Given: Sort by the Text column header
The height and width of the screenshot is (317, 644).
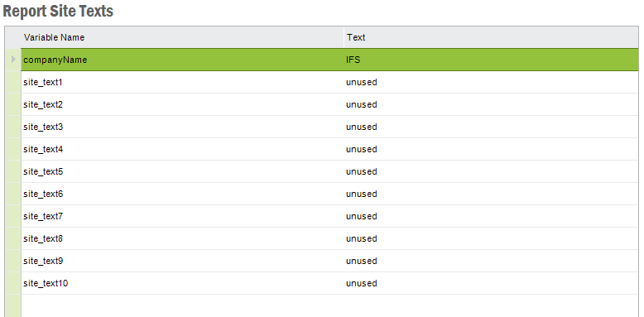Looking at the screenshot, I should coord(491,37).
